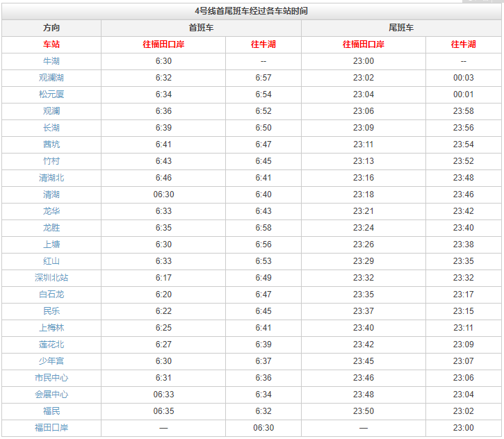504x439 pixels.
Task: Select 观澜湖 first train time 6:57
Action: click(x=263, y=78)
